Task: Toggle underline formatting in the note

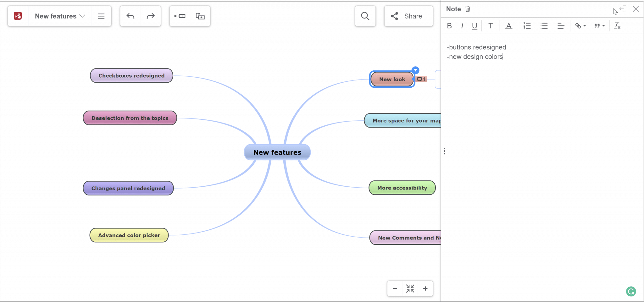Action: (475, 26)
